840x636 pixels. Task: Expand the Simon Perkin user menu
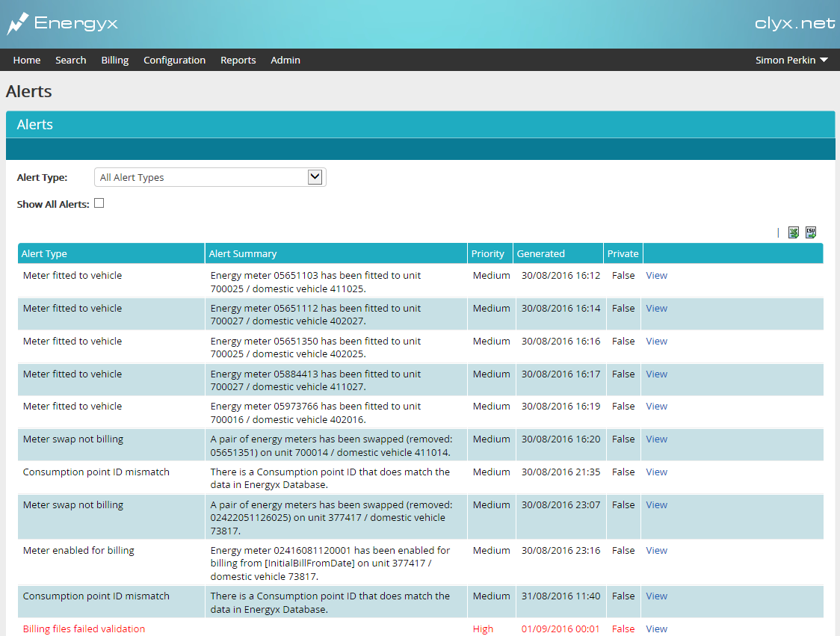click(791, 60)
